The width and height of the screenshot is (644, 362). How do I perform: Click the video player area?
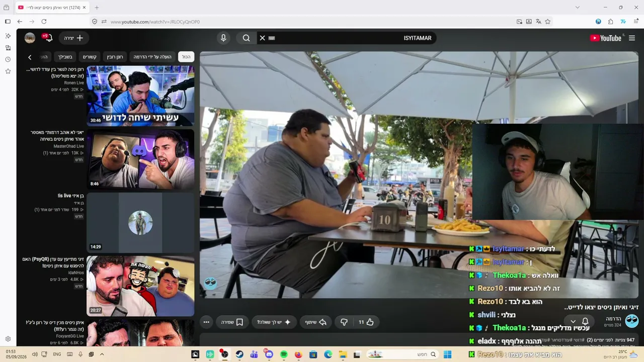[x=419, y=174]
